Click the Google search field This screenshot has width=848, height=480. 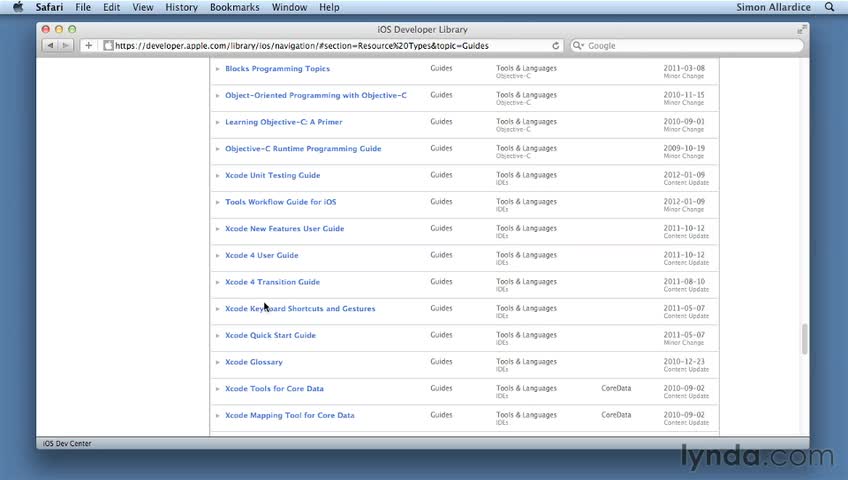pyautogui.click(x=687, y=45)
